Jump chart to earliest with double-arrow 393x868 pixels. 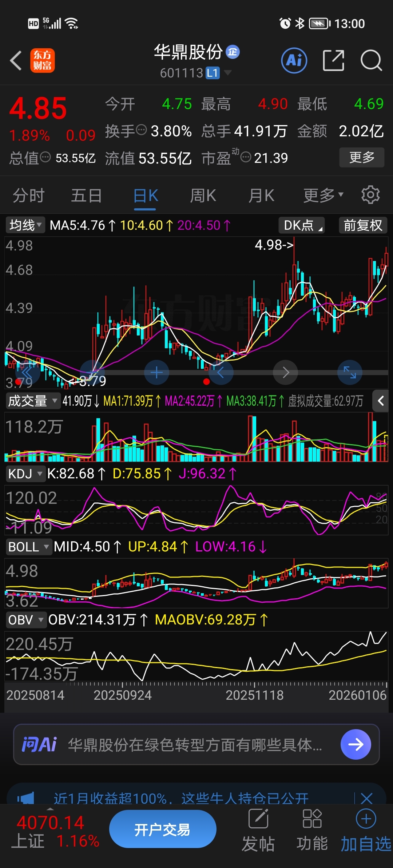(x=27, y=373)
